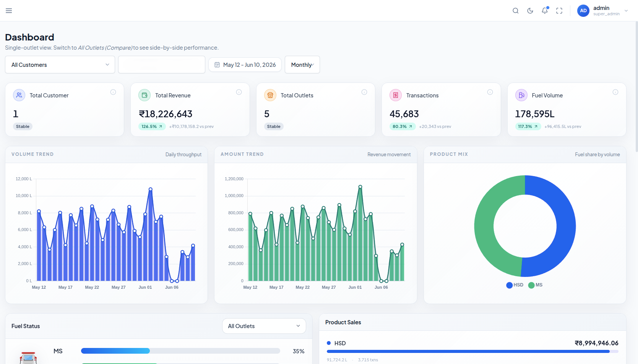Click the +96,415.5L vs prev text
638x364 pixels.
coord(563,126)
